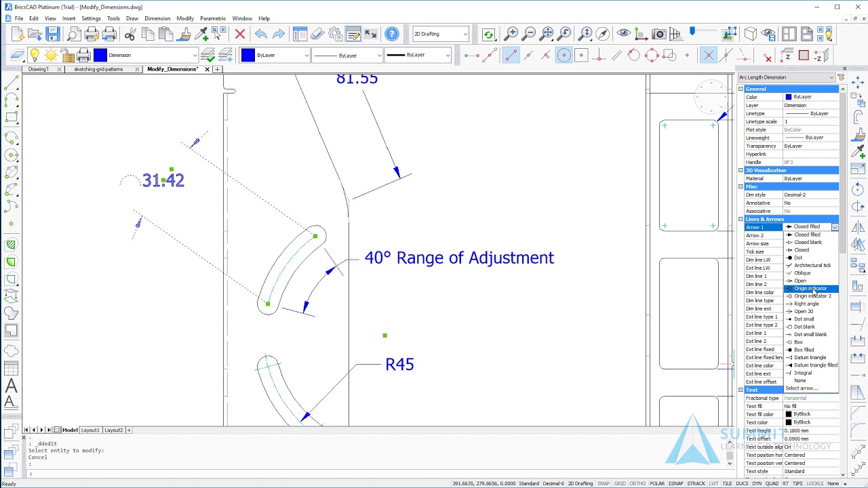Image resolution: width=868 pixels, height=488 pixels.
Task: Click the paintbrush icon on the main toolbar
Action: (x=184, y=34)
